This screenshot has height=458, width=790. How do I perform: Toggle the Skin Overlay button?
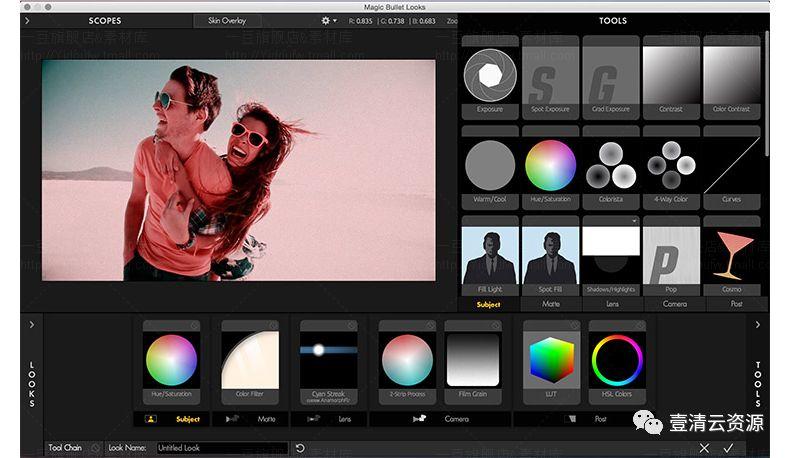227,21
